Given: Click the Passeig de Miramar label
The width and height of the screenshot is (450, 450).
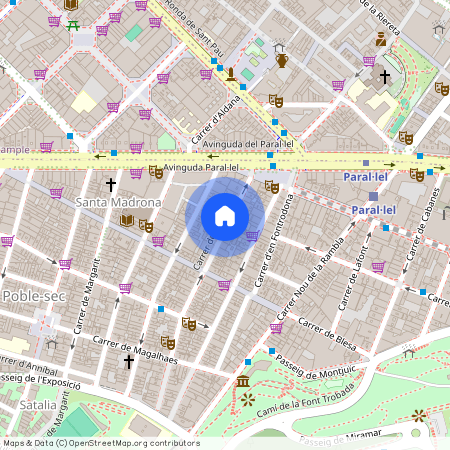Looking at the screenshot, I should tap(340, 438).
